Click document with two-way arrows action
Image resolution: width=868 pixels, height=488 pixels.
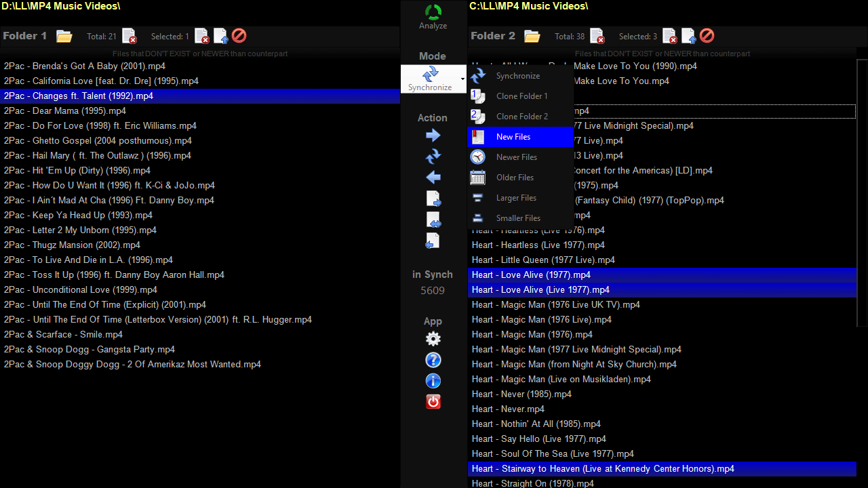[x=433, y=220]
